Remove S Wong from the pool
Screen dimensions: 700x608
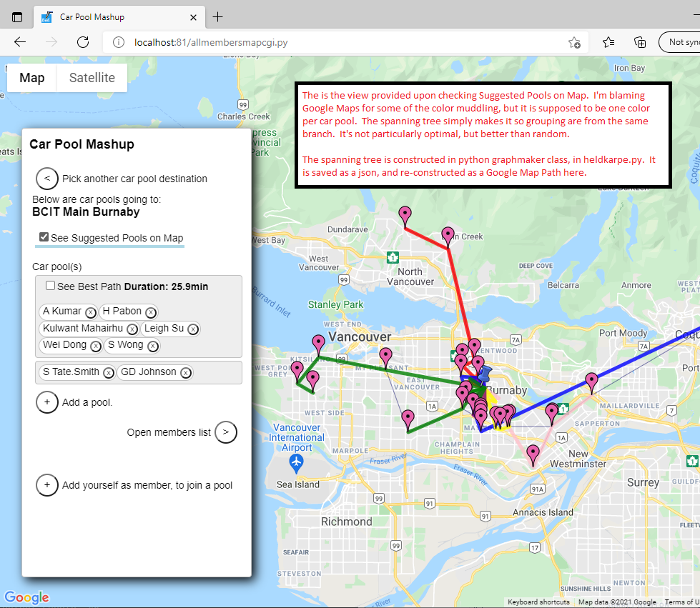[153, 347]
